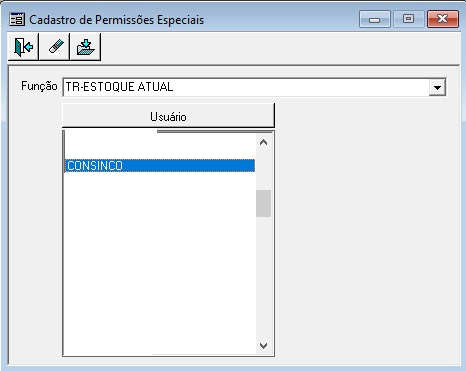466x371 pixels.
Task: Click the eraser clear toolbar icon
Action: coord(54,47)
